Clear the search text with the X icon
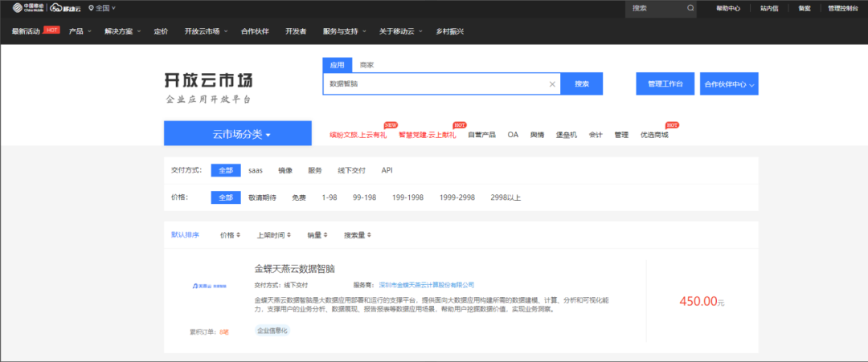This screenshot has height=362, width=868. pyautogui.click(x=552, y=83)
